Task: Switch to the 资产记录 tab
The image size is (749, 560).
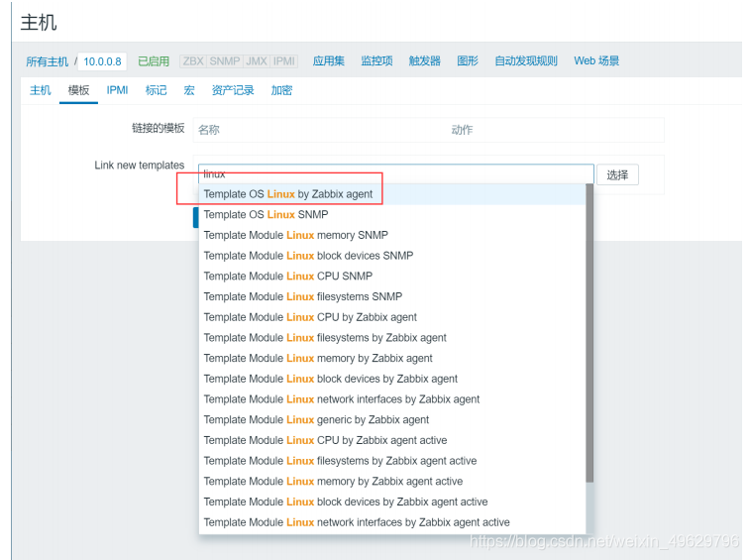Action: [x=233, y=90]
